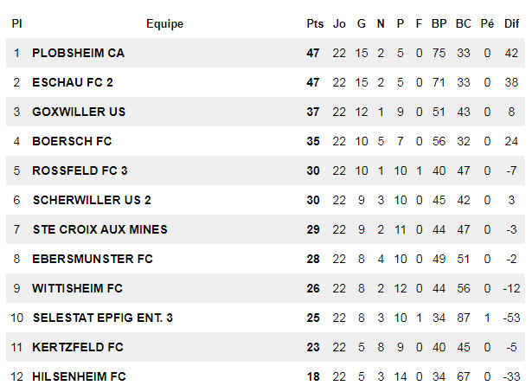Select the Dif column header

(x=511, y=23)
